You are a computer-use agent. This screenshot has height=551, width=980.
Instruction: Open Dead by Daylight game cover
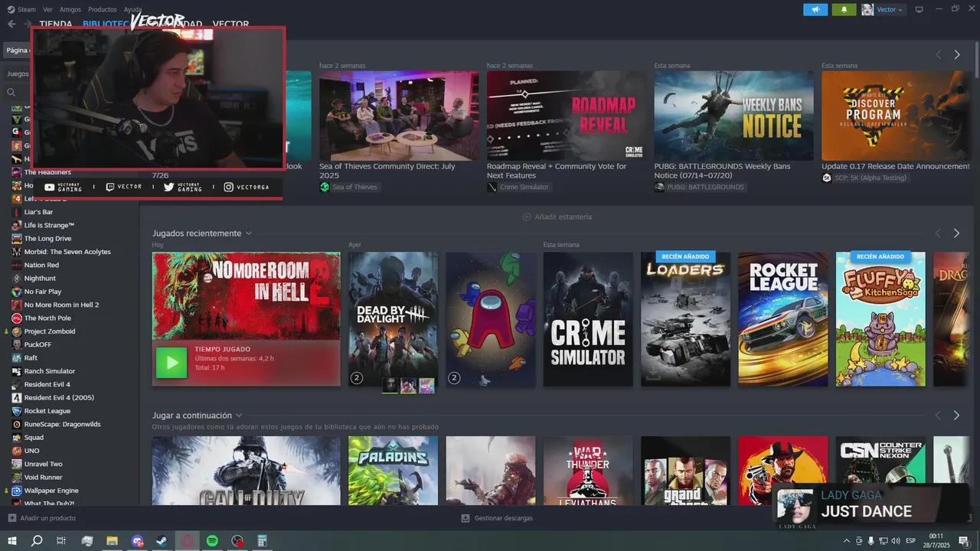click(394, 319)
